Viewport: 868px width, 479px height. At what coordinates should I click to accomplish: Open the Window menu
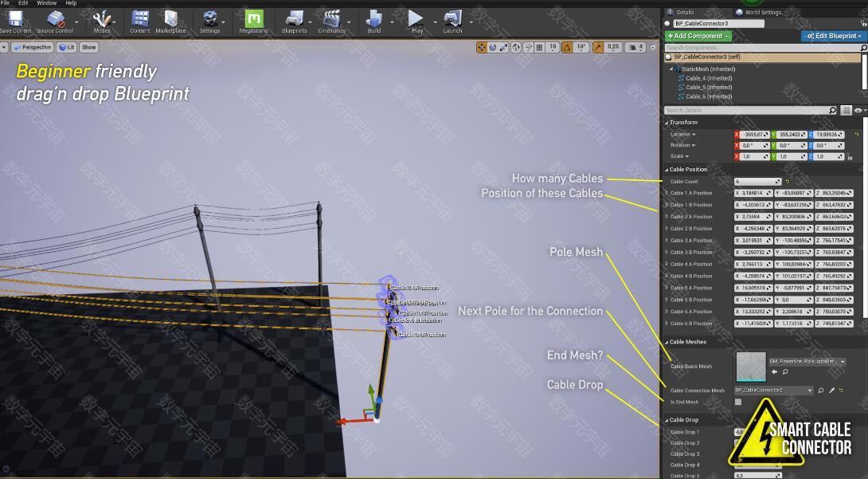(46, 3)
